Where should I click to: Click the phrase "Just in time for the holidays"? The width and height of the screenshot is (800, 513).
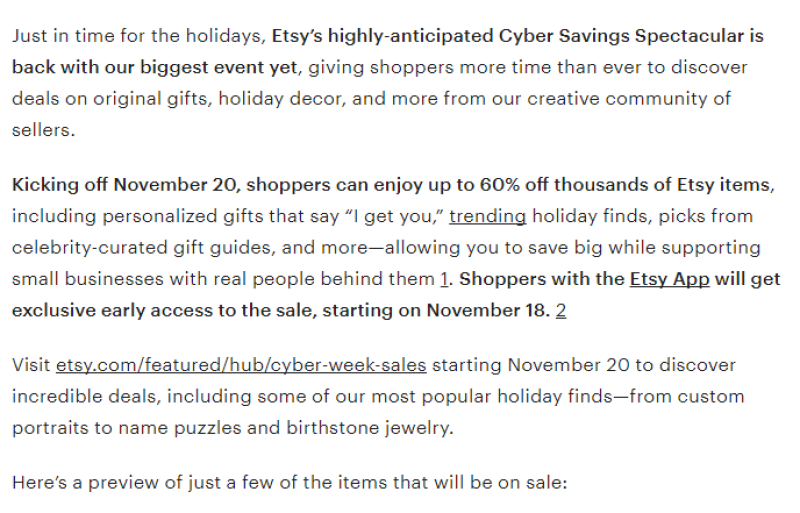(x=136, y=36)
